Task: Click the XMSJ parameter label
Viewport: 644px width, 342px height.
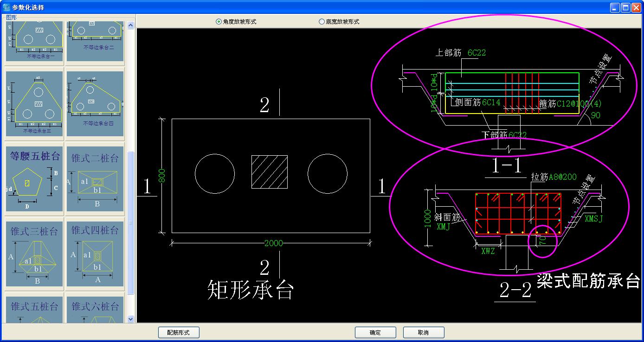Action: 593,219
